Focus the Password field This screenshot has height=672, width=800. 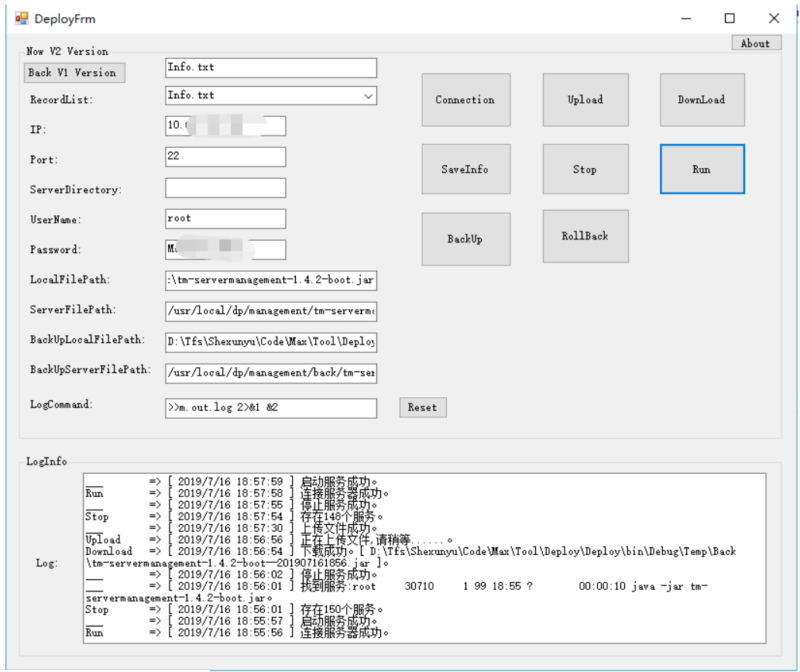225,250
